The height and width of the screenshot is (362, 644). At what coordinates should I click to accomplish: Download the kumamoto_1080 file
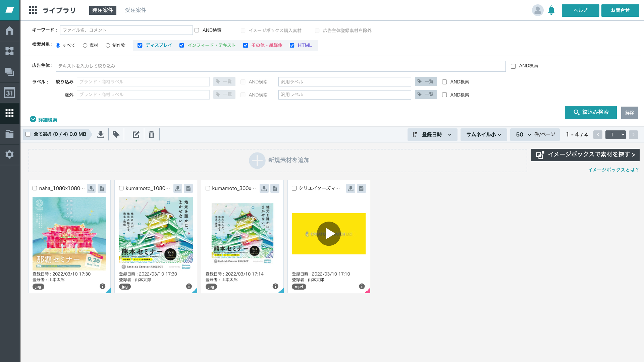(x=178, y=188)
